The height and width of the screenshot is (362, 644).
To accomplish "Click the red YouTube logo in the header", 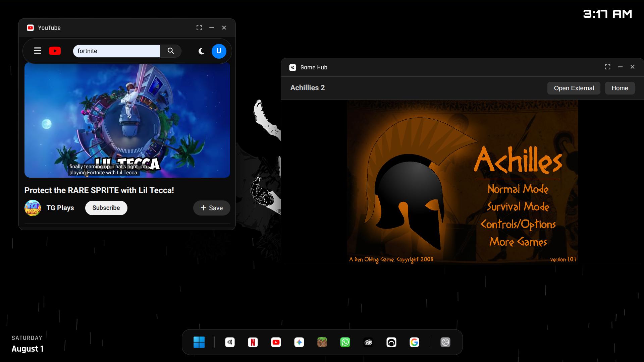I will pos(55,51).
